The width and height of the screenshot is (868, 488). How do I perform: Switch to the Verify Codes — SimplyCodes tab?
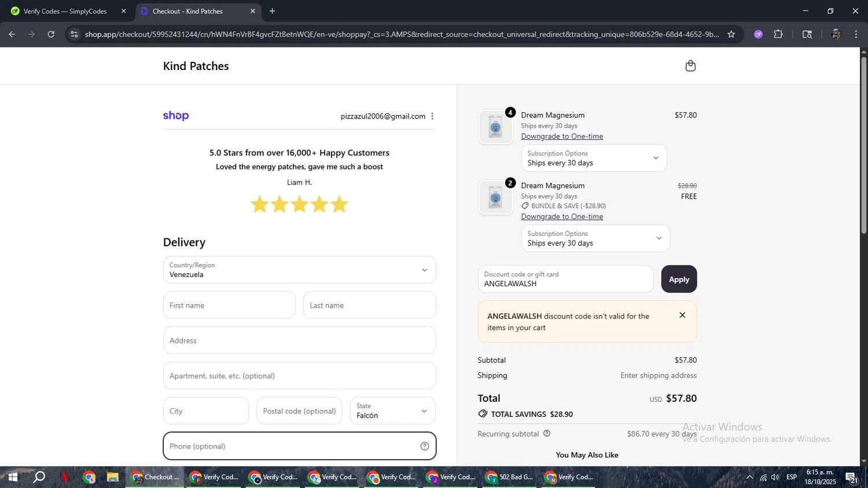click(68, 11)
